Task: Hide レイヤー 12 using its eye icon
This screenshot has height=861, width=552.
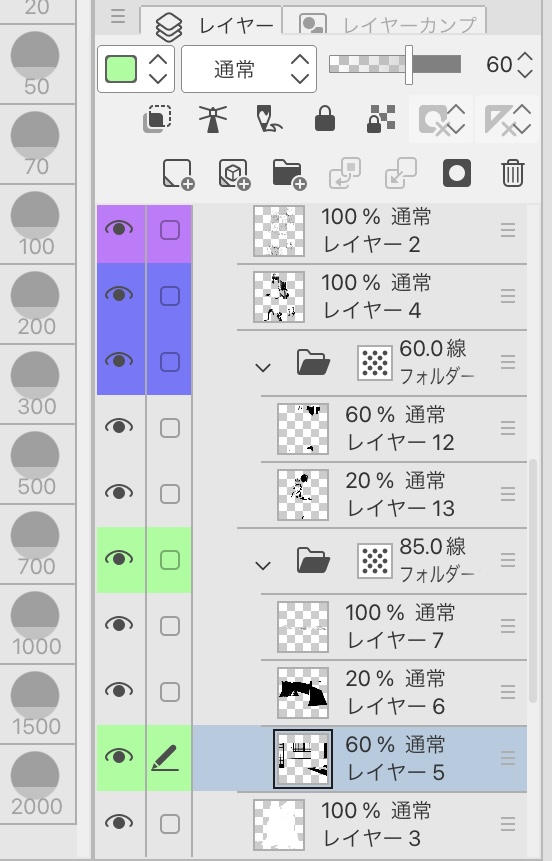Action: (119, 427)
